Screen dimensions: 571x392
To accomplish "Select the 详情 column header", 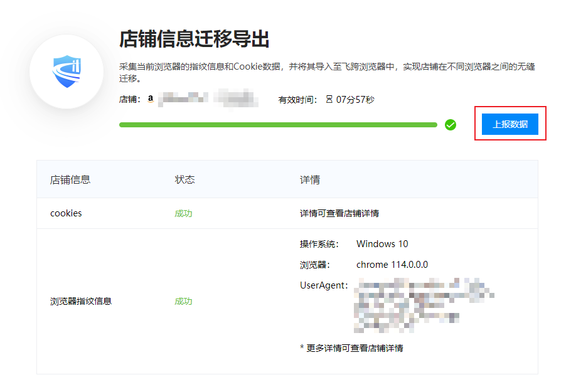I will click(310, 179).
